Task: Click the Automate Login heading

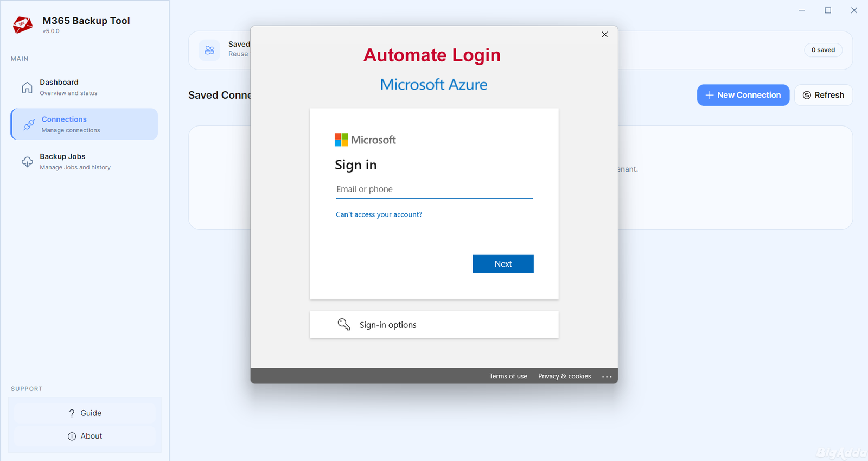Action: (432, 55)
